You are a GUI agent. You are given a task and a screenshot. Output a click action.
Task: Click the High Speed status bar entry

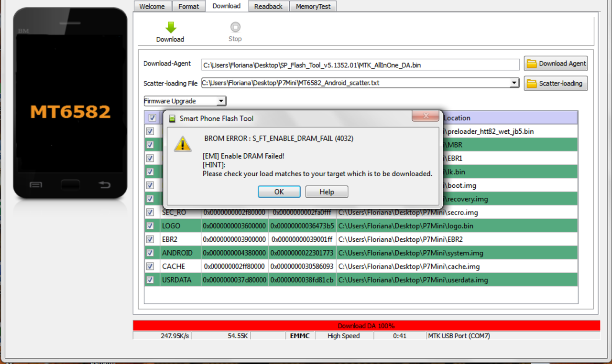[x=344, y=336]
